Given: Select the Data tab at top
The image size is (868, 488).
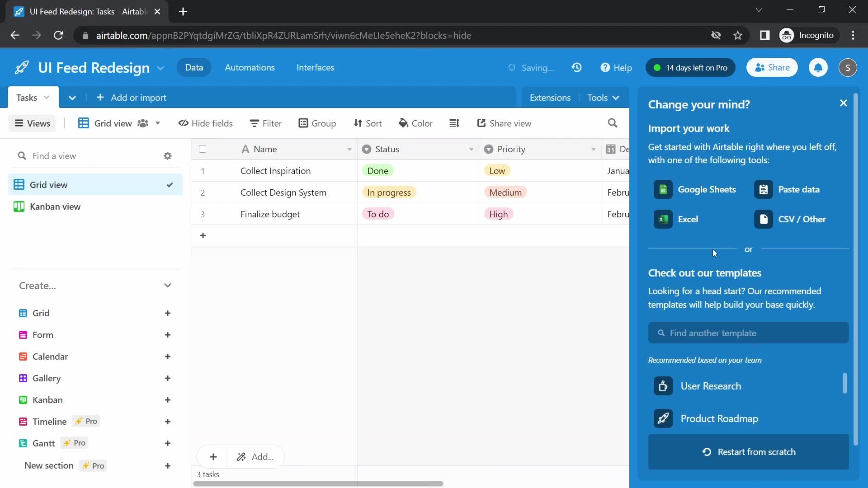Looking at the screenshot, I should coord(194,67).
